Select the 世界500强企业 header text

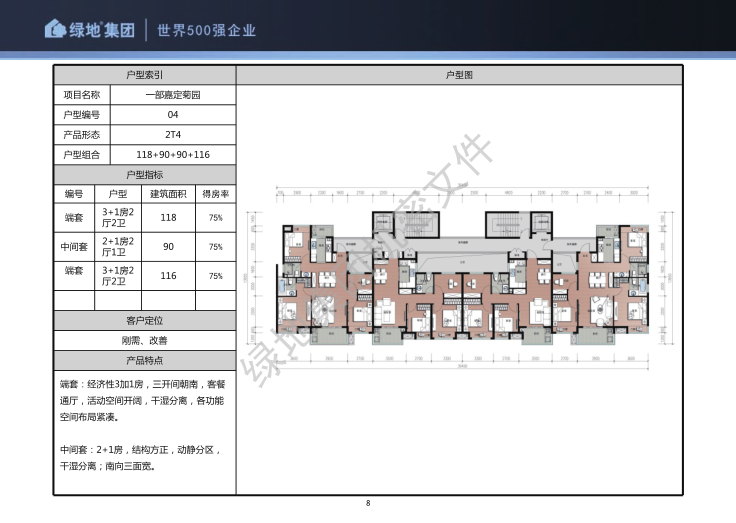coord(207,30)
